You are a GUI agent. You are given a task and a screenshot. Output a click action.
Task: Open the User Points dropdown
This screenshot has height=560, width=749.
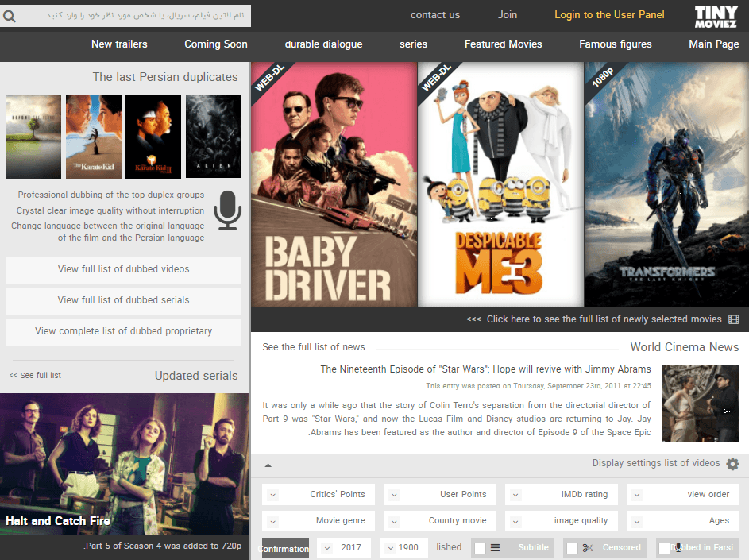(x=439, y=495)
